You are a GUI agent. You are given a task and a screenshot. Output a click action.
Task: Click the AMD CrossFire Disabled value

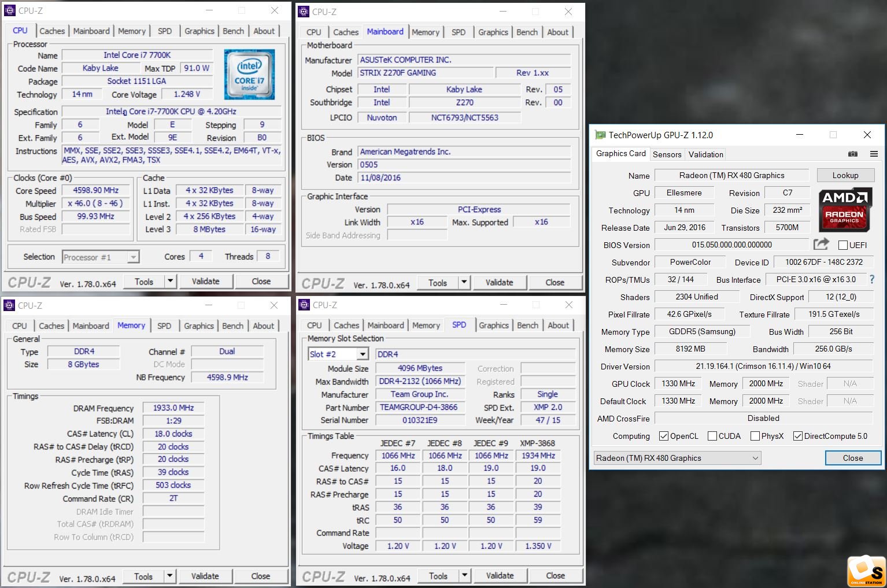[x=763, y=419]
